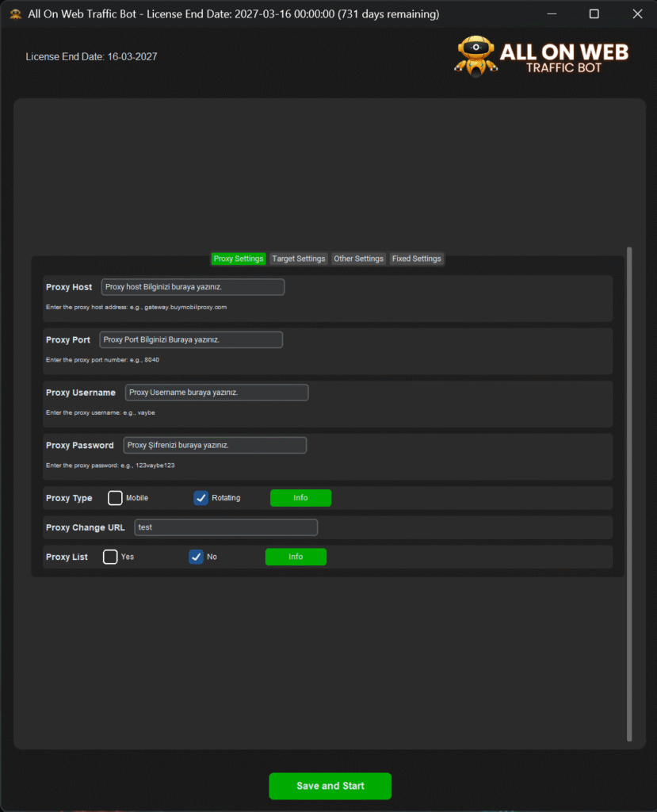Screen dimensions: 657x812
Task: Toggle the Proxy List No checkbox
Action: [197, 557]
